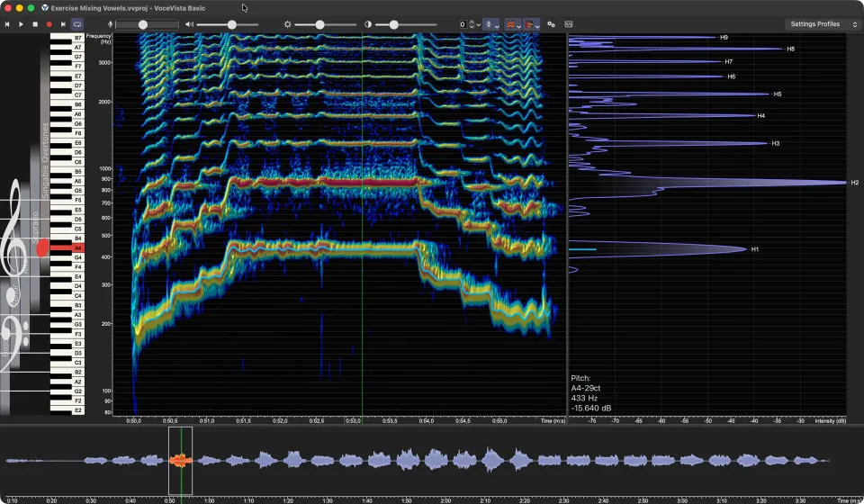The image size is (864, 504).
Task: Click the pitch readout A4-29ct
Action: [586, 388]
